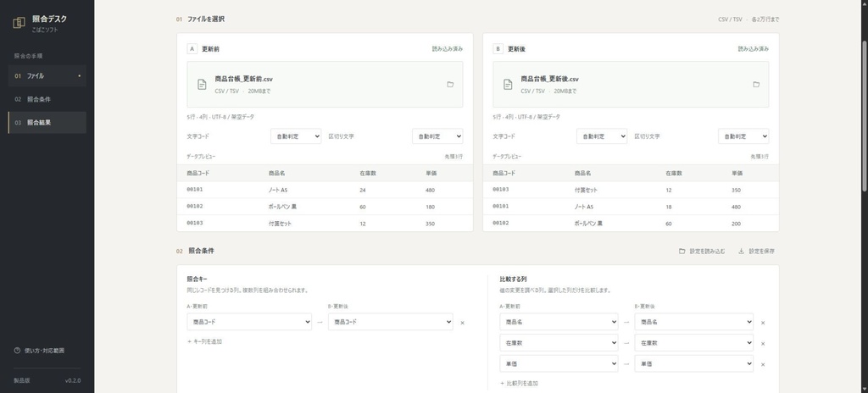Click document icon beside 商品台帳_更新後.csv

508,85
